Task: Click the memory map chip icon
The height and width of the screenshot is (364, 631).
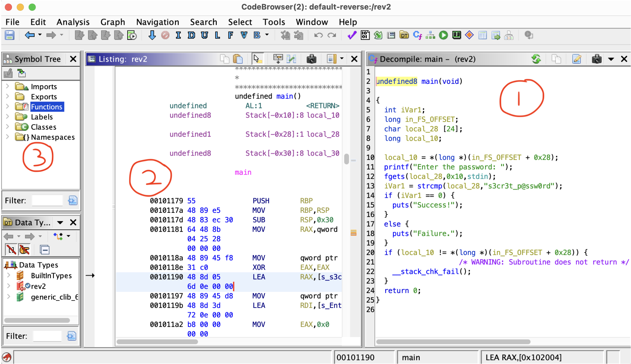Action: 456,35
